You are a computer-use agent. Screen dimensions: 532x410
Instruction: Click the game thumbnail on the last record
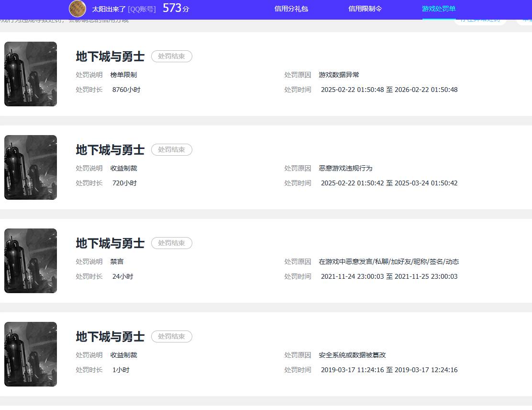(30, 354)
